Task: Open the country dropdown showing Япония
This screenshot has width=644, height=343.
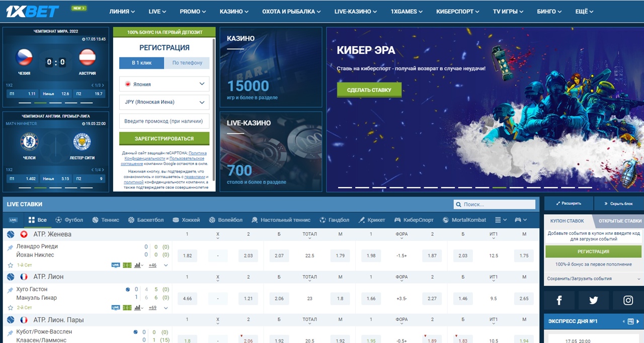Action: coord(164,84)
